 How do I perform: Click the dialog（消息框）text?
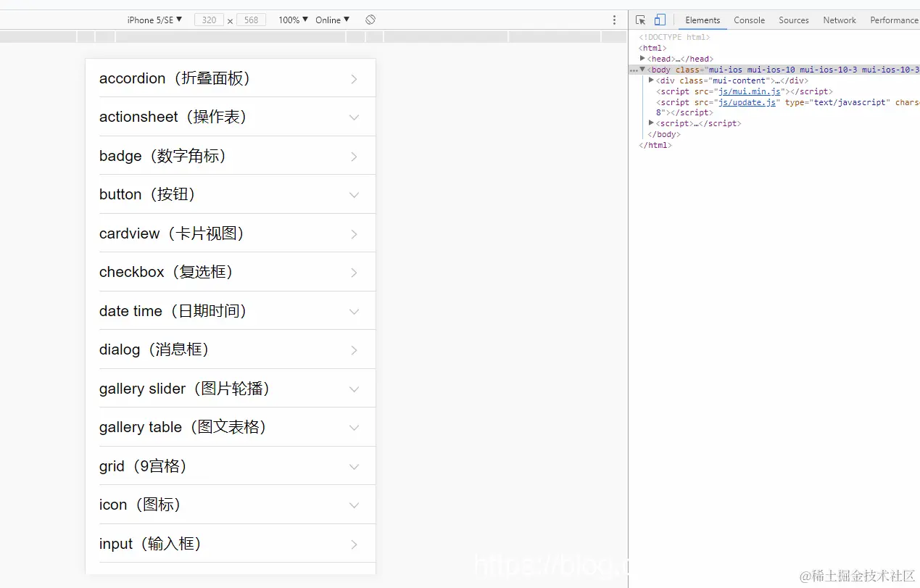click(155, 349)
